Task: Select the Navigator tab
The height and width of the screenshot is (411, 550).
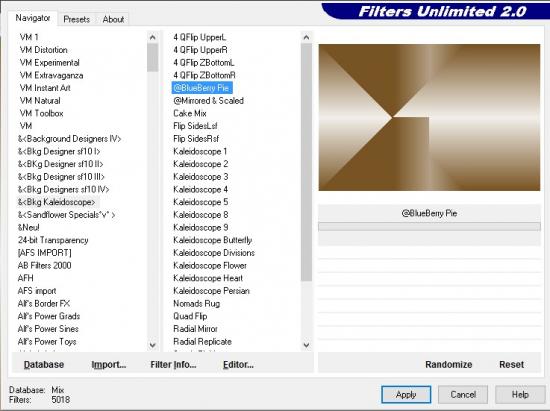Action: click(33, 18)
